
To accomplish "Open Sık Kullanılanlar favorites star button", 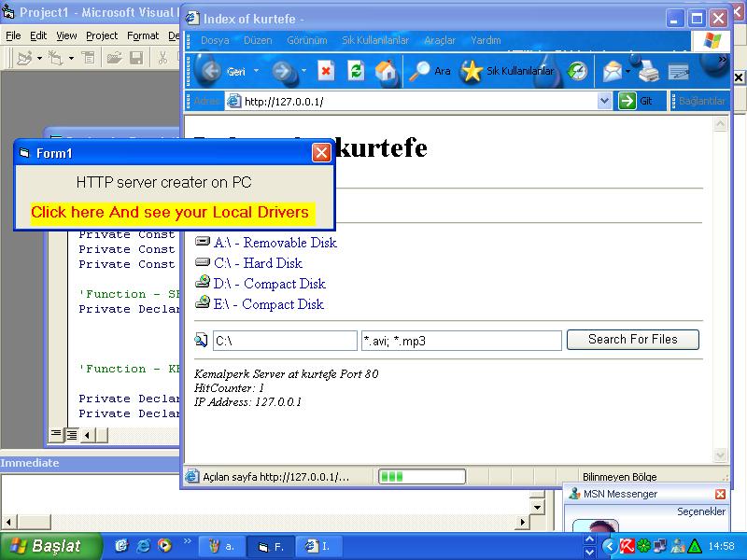I will point(508,71).
